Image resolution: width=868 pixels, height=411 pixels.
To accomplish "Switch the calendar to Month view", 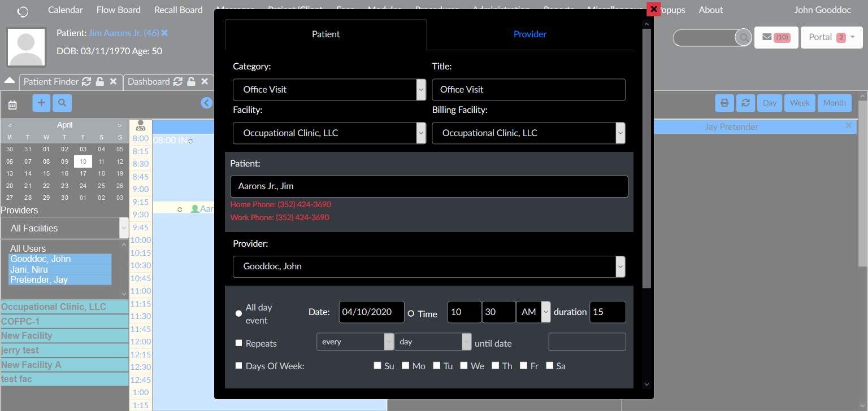I will (x=835, y=103).
